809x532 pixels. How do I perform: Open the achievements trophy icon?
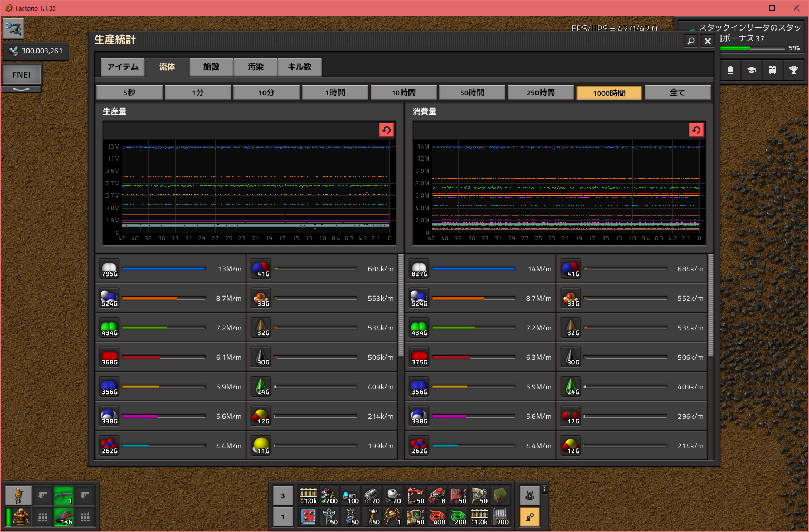pos(794,70)
